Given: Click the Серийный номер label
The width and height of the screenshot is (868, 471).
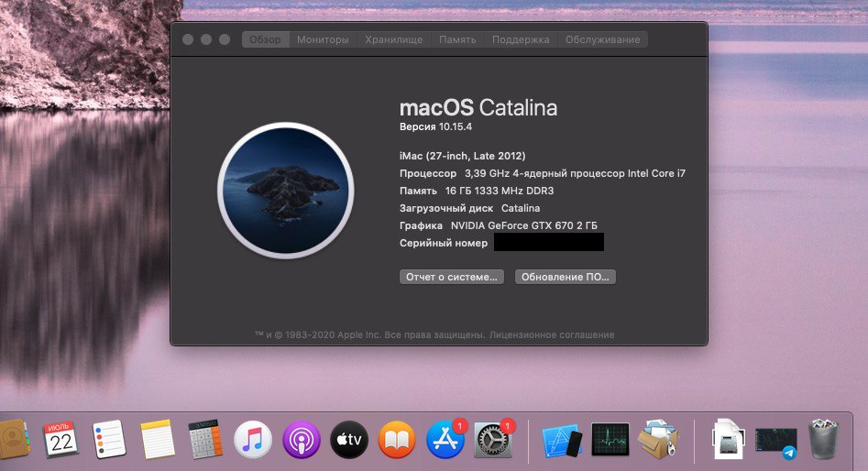Looking at the screenshot, I should pyautogui.click(x=444, y=243).
